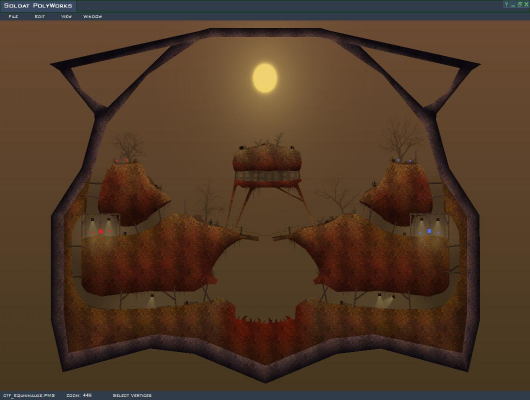Select the glowing sun scenery object
The image size is (530, 400).
[x=265, y=78]
